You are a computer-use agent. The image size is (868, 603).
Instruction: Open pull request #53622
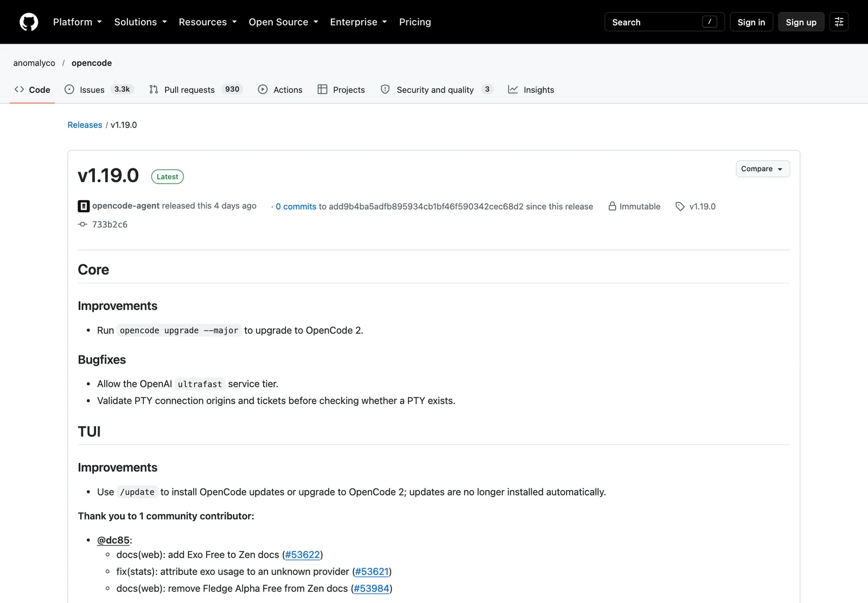tap(303, 555)
